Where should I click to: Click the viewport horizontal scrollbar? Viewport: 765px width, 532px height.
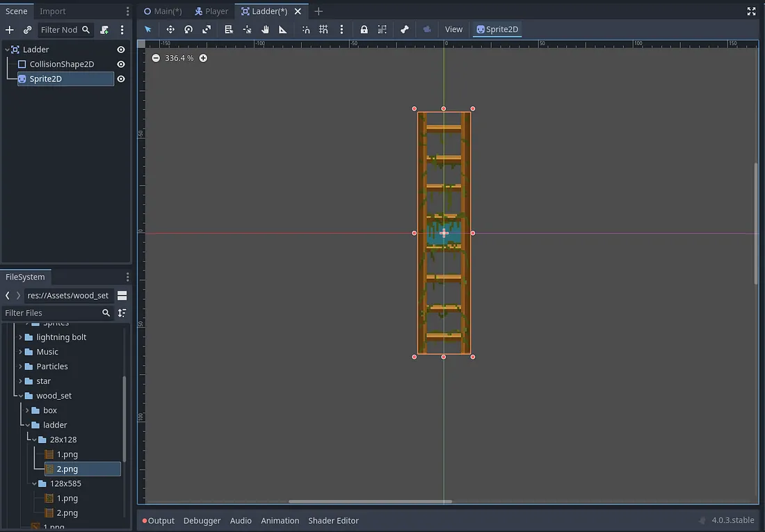pyautogui.click(x=370, y=501)
